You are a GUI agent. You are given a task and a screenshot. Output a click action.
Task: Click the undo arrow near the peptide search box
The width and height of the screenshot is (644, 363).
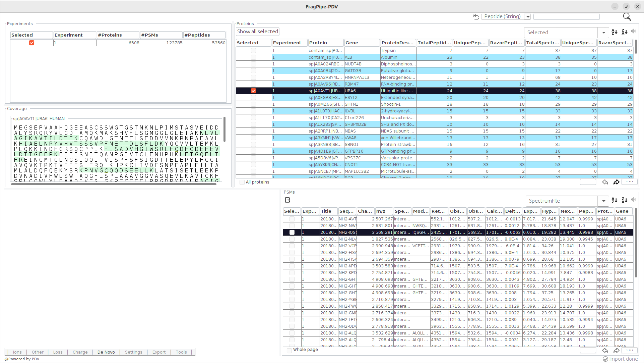tap(475, 17)
